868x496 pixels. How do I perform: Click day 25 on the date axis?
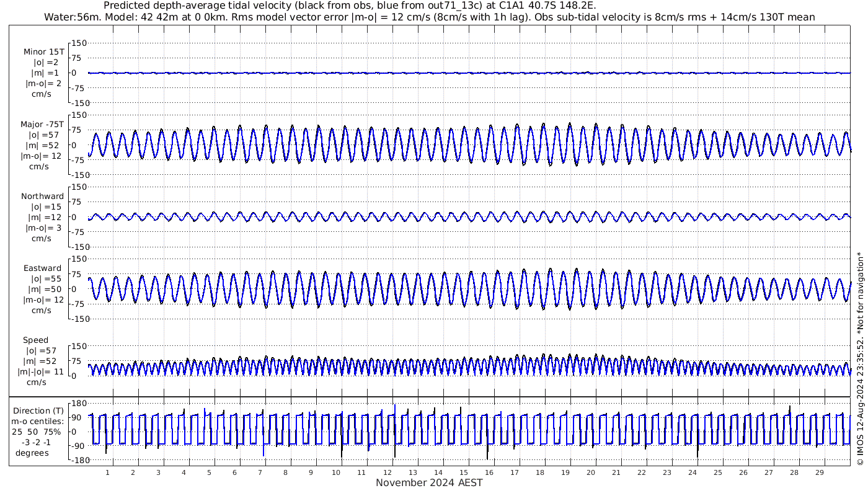(717, 472)
